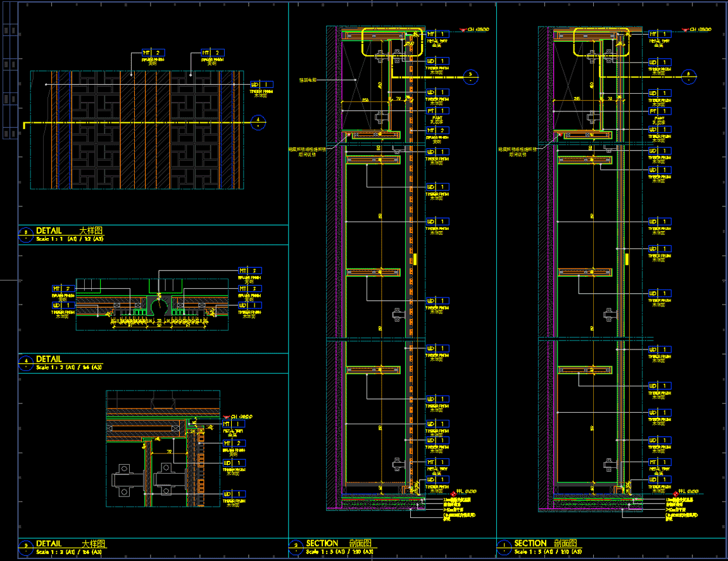Click the FFL 0.00 level marker in right section
This screenshot has height=561, width=728.
pyautogui.click(x=689, y=491)
